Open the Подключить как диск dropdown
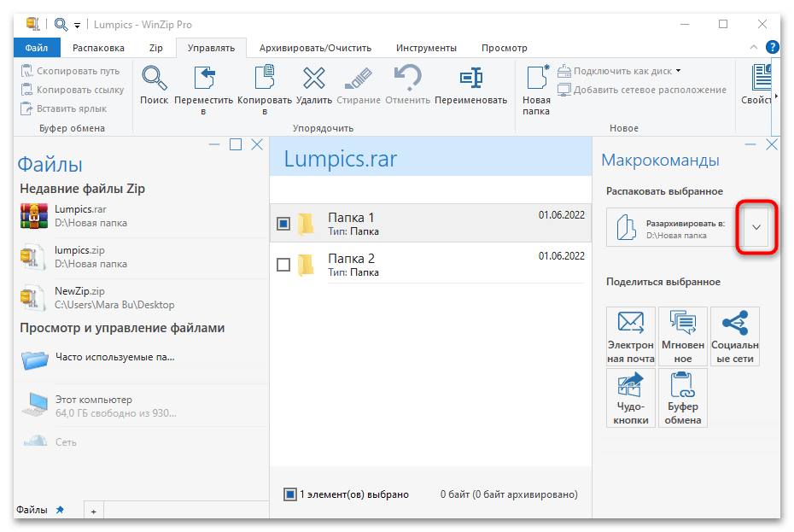The height and width of the screenshot is (532, 794). pos(678,71)
